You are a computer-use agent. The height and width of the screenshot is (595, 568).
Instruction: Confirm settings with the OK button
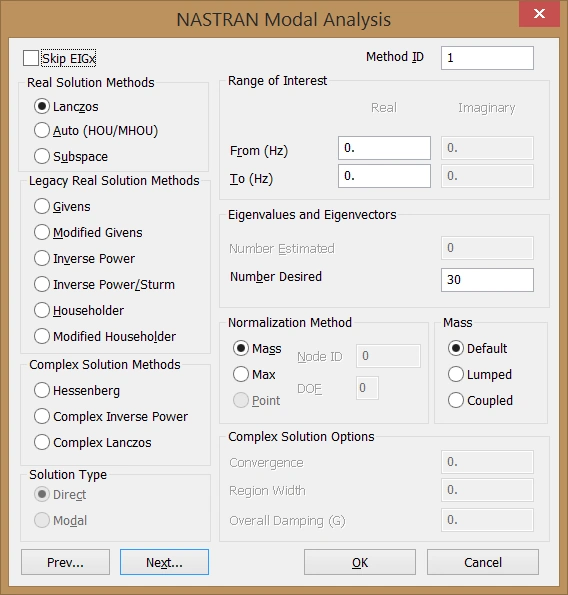pos(360,562)
